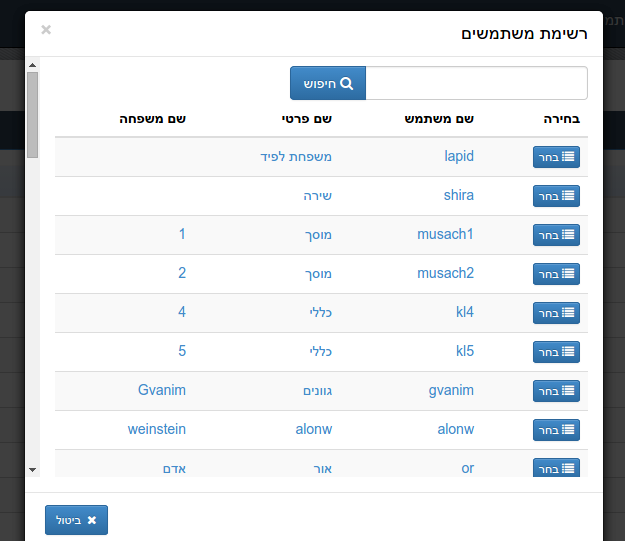
Task: Close the user list dialog with X
Action: coord(46,30)
